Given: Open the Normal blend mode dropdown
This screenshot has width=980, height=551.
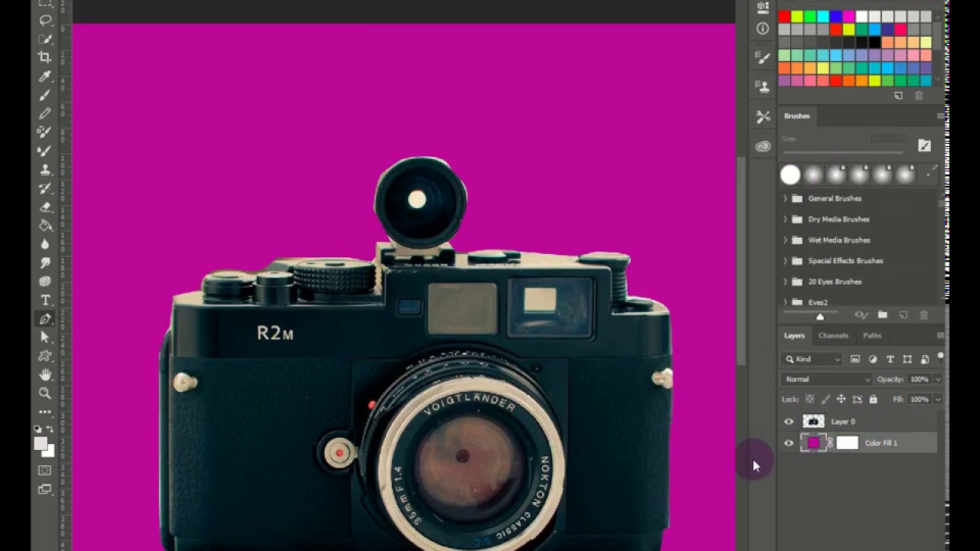Looking at the screenshot, I should [x=827, y=380].
